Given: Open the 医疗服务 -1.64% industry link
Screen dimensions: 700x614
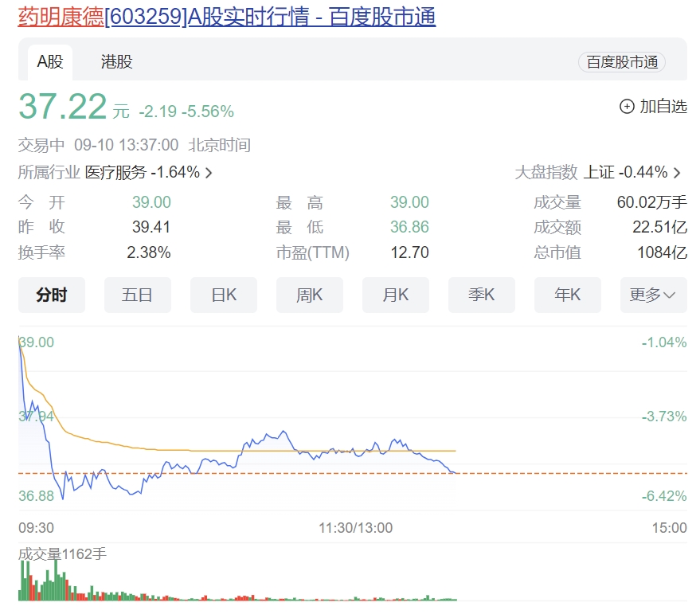Looking at the screenshot, I should pyautogui.click(x=143, y=172).
